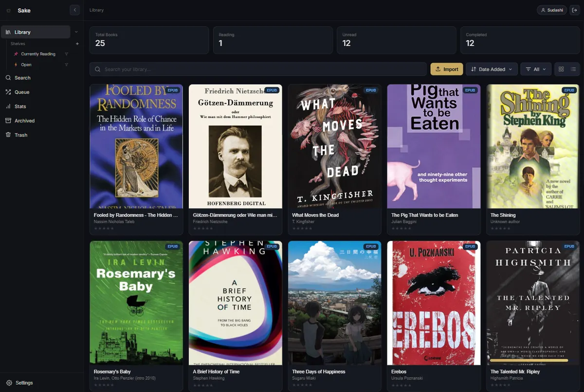Image resolution: width=584 pixels, height=392 pixels.
Task: Click the Import button
Action: coord(446,69)
